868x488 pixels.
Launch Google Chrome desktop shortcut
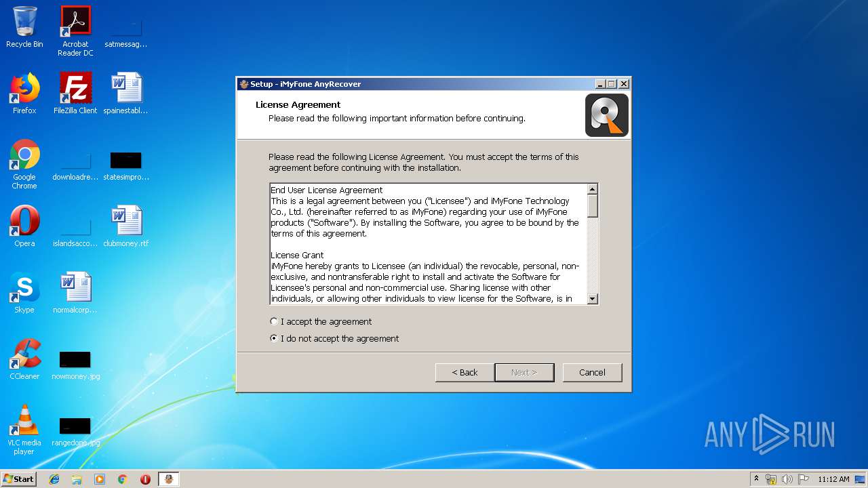click(24, 164)
